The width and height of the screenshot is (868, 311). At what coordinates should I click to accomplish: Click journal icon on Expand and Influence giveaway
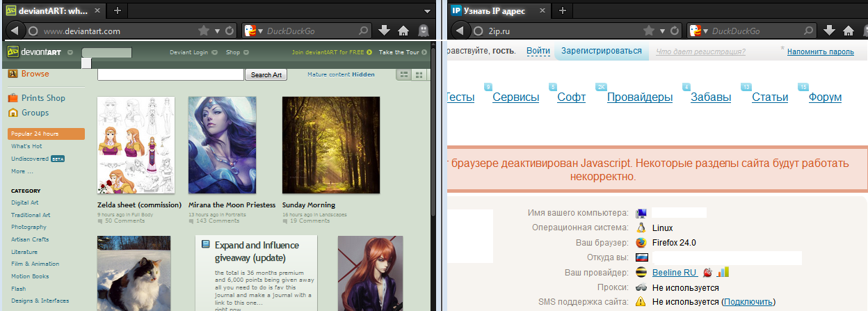click(205, 244)
